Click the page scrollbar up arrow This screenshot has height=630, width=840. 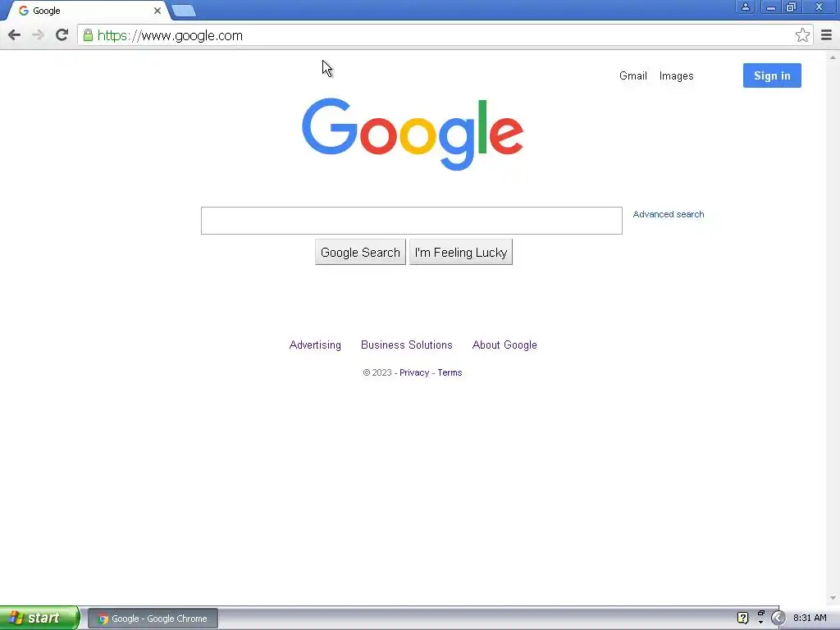(x=833, y=57)
